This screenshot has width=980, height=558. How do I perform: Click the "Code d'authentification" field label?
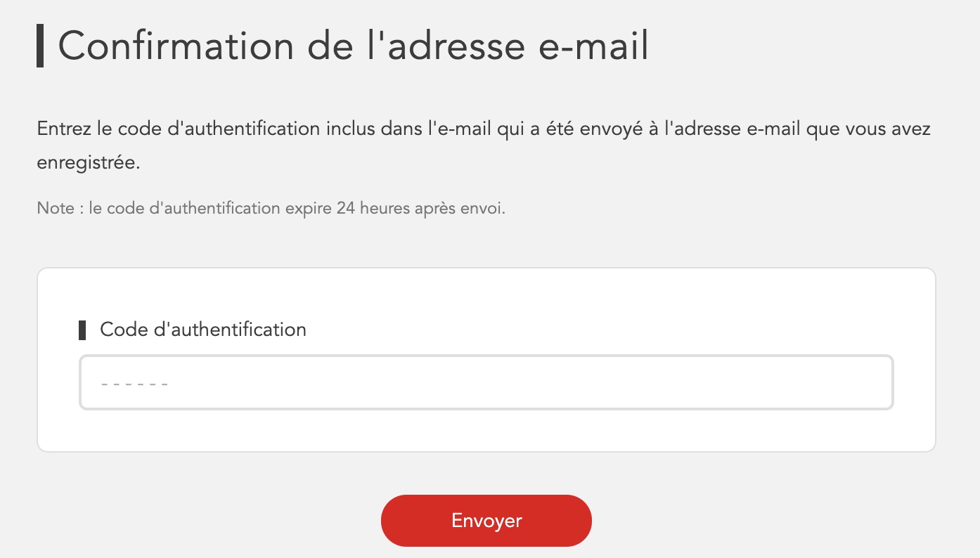[203, 329]
